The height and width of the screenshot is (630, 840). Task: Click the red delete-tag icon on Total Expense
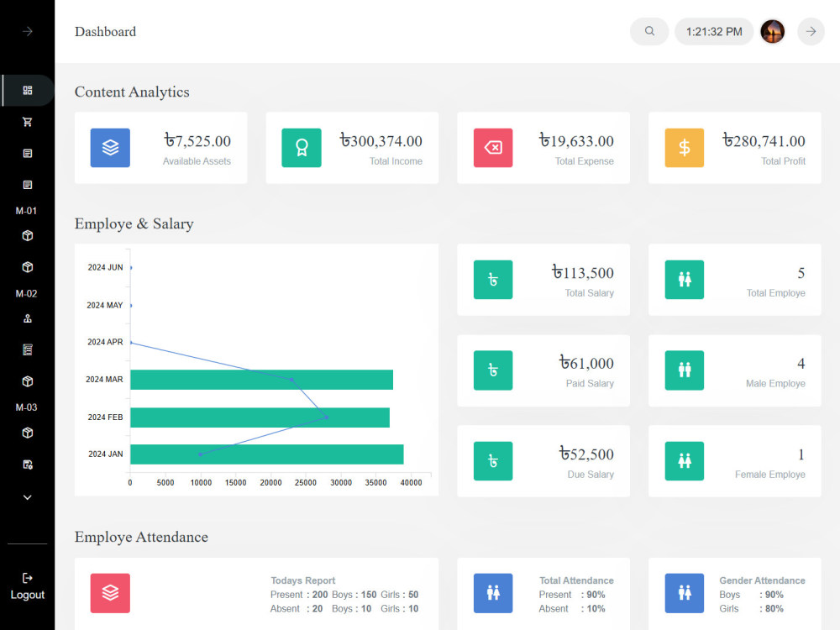click(x=493, y=148)
